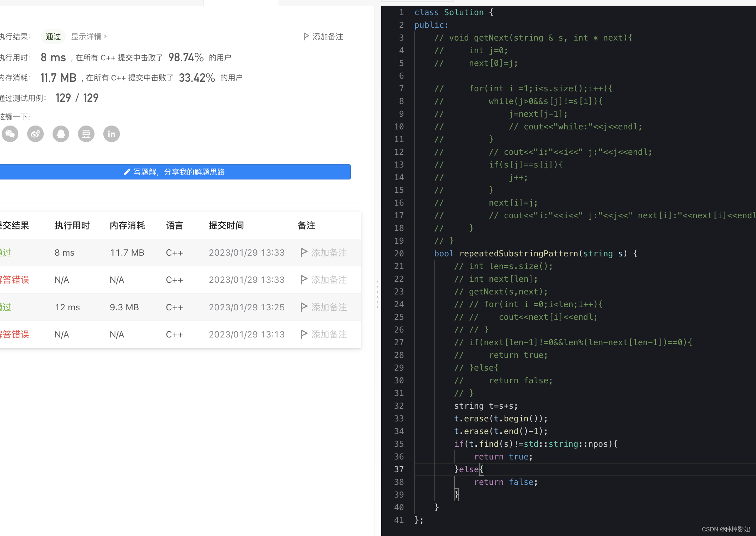Click the flag icon next to top 添加备注
756x536 pixels.
tap(305, 36)
